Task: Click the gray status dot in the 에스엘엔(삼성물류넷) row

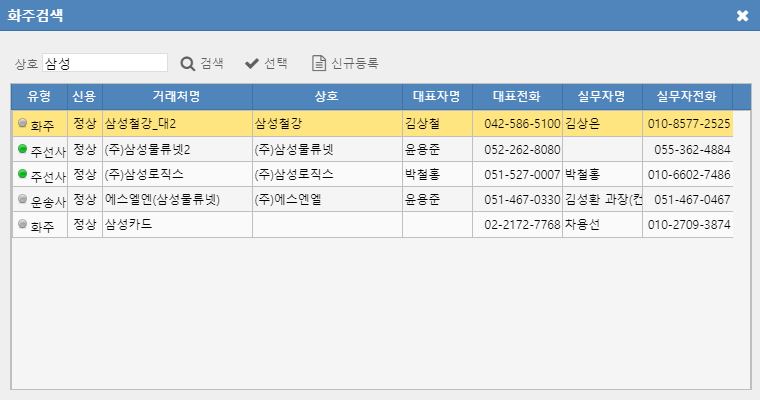Action: coord(22,198)
